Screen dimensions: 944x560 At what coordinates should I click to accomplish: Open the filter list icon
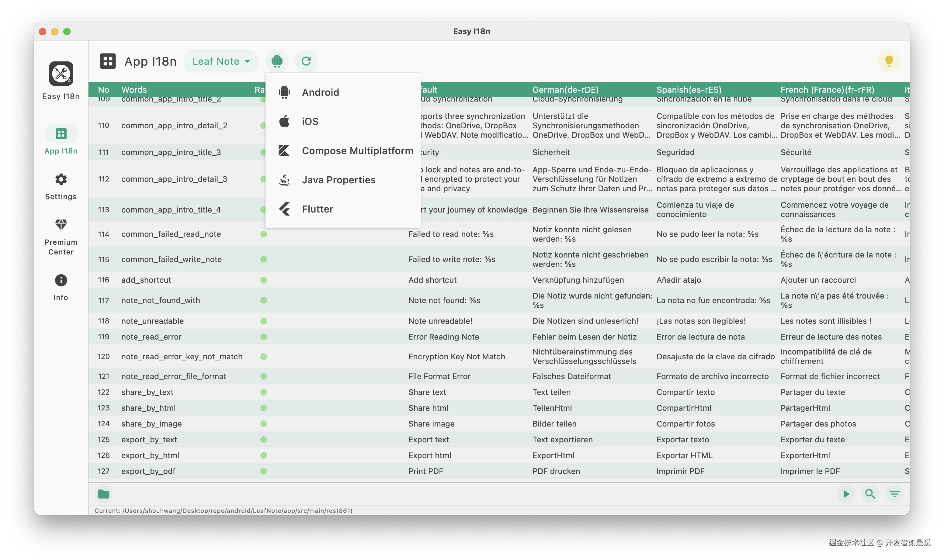click(x=894, y=494)
